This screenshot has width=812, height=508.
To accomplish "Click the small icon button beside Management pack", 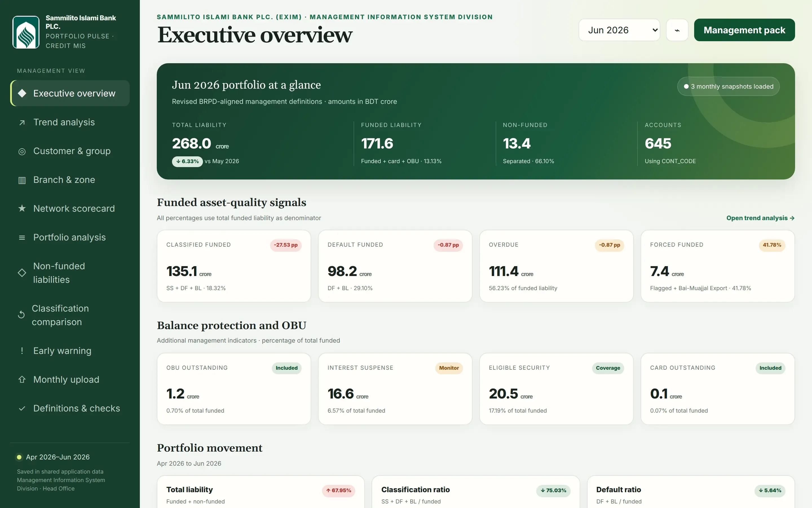I will (x=677, y=30).
